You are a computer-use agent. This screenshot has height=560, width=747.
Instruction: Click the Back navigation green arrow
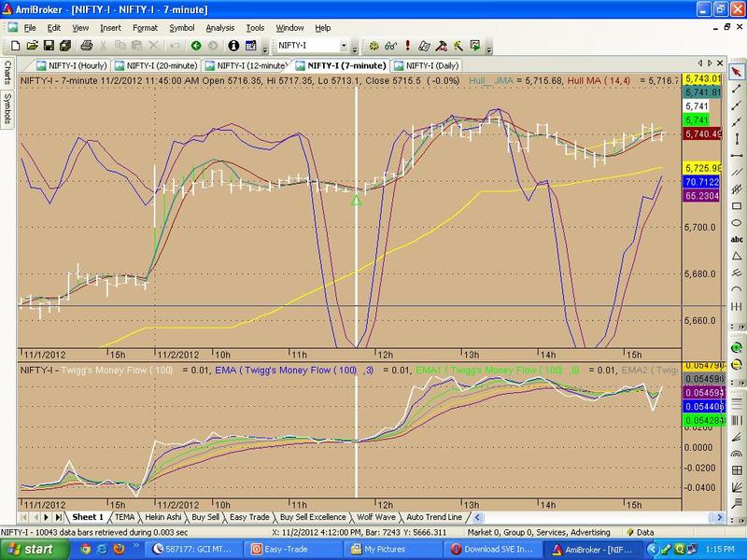pyautogui.click(x=195, y=47)
